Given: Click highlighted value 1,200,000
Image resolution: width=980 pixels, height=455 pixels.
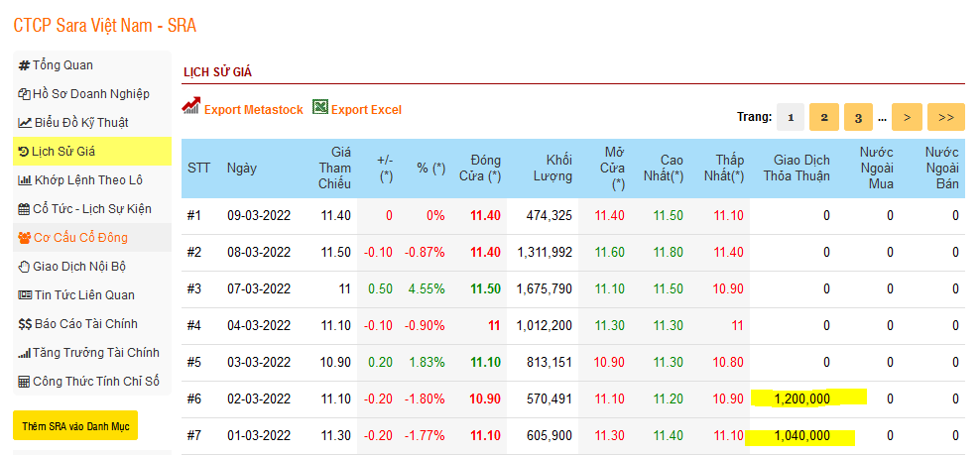Looking at the screenshot, I should [801, 398].
